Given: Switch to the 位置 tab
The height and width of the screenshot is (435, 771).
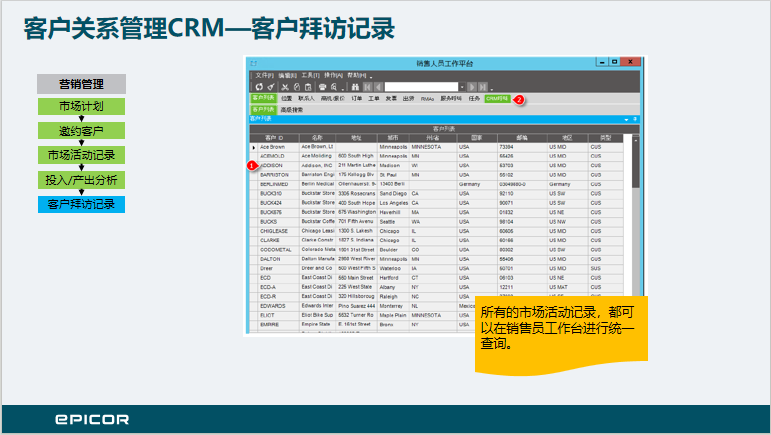Looking at the screenshot, I should click(x=287, y=99).
